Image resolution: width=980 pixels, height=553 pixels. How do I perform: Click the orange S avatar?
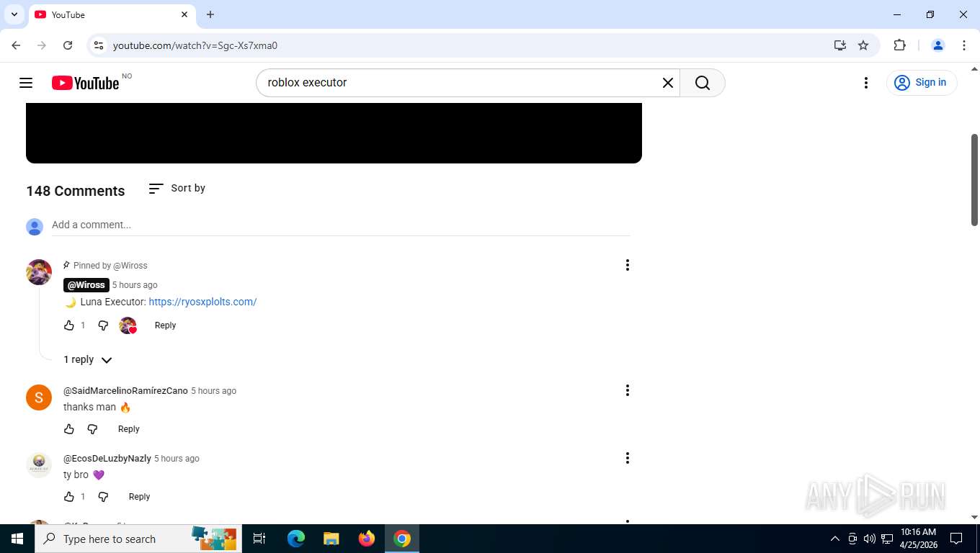(x=39, y=397)
